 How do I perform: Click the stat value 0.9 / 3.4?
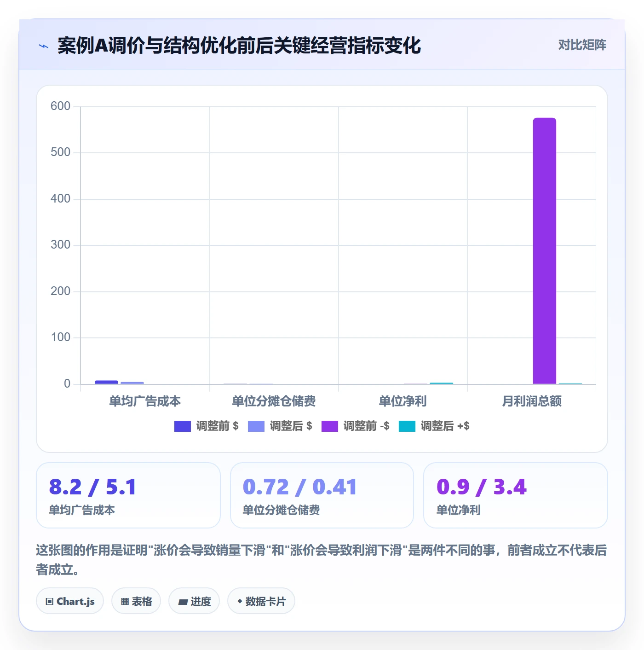(481, 487)
